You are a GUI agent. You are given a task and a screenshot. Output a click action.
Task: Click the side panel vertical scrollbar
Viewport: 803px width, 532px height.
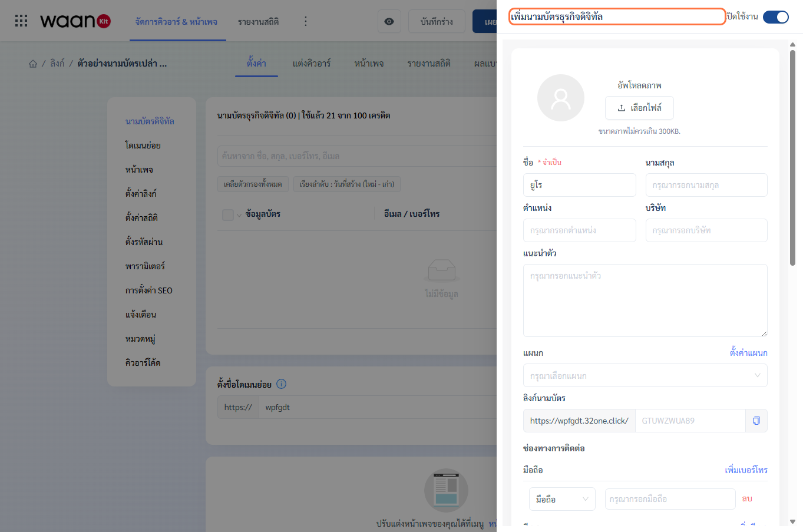pyautogui.click(x=792, y=158)
